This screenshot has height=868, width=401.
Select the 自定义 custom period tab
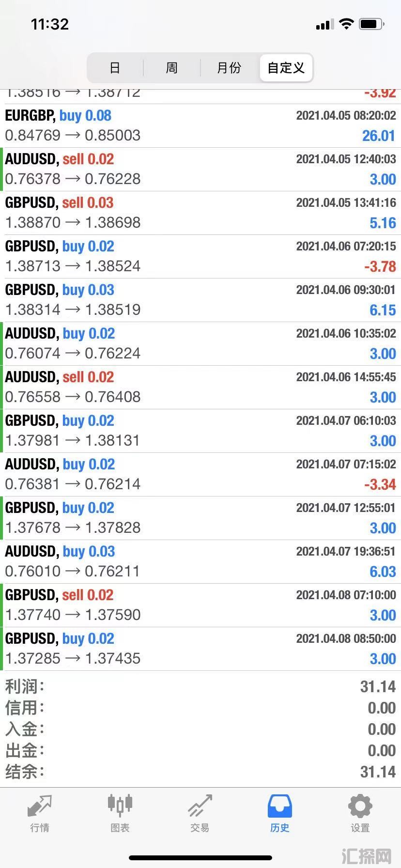[x=286, y=68]
